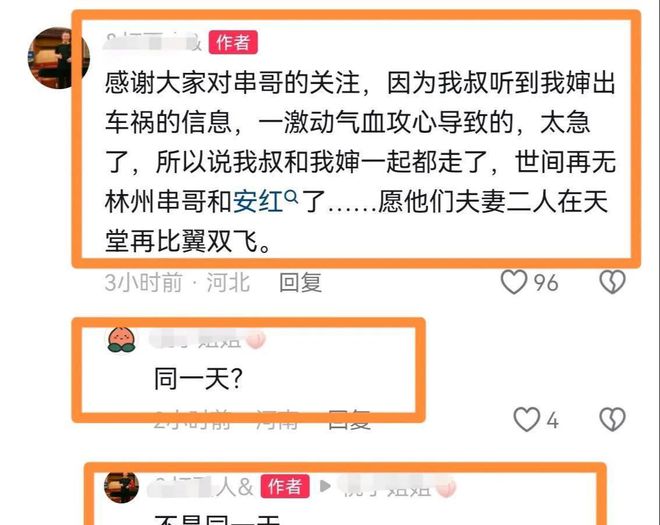Image resolution: width=660 pixels, height=525 pixels.
Task: Reply to the '同一天?' comment via 回复
Action: (x=349, y=419)
